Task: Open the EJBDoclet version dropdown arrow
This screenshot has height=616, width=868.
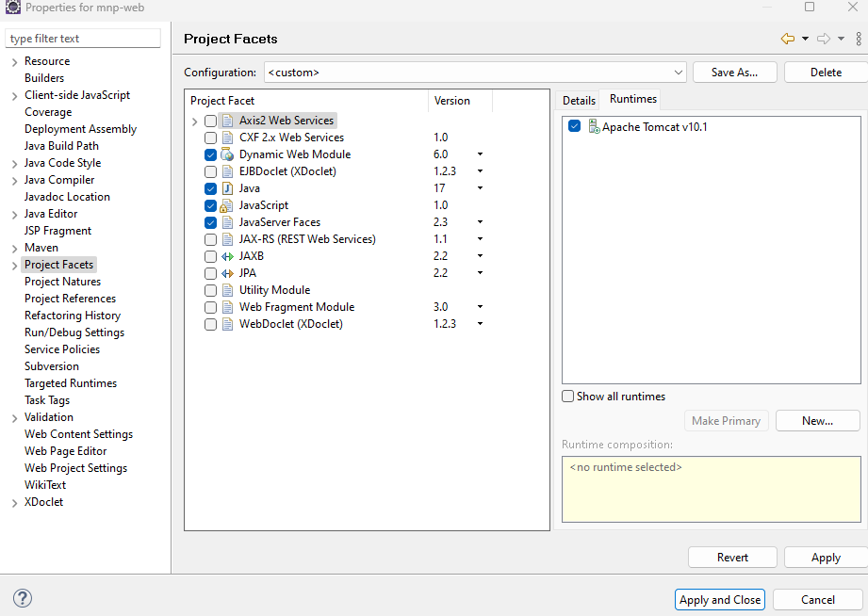Action: tap(480, 171)
